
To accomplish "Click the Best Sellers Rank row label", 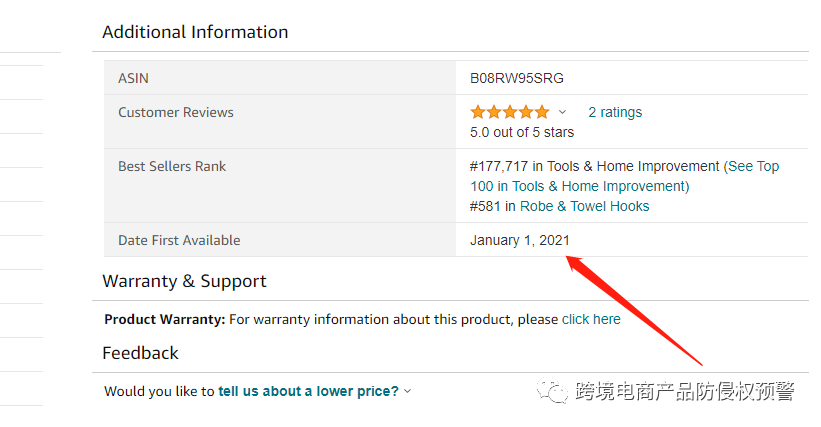I will [172, 166].
